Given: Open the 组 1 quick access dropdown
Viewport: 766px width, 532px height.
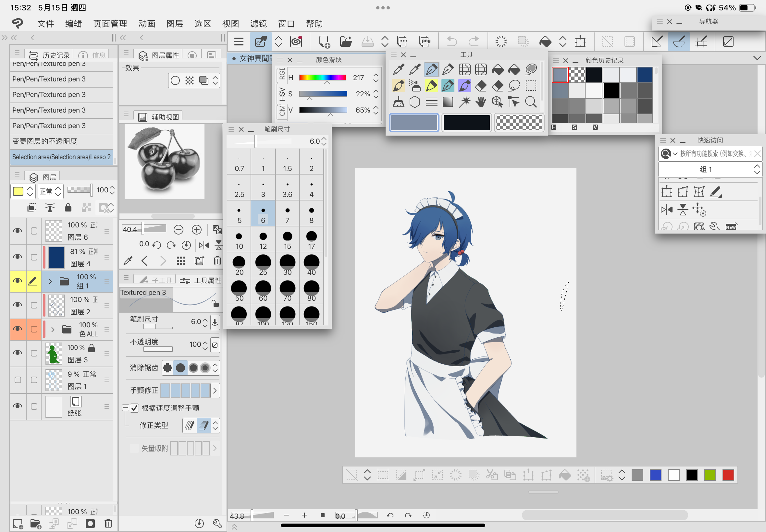Looking at the screenshot, I should pyautogui.click(x=710, y=169).
